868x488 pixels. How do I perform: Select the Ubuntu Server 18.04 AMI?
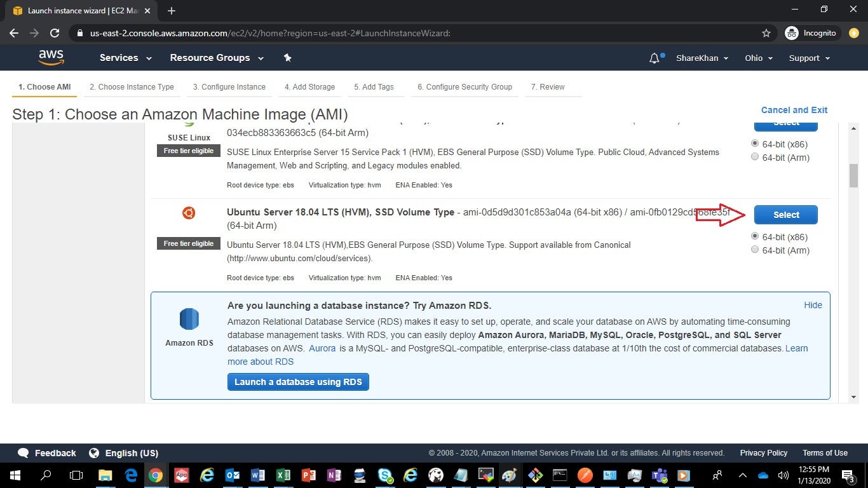(785, 215)
